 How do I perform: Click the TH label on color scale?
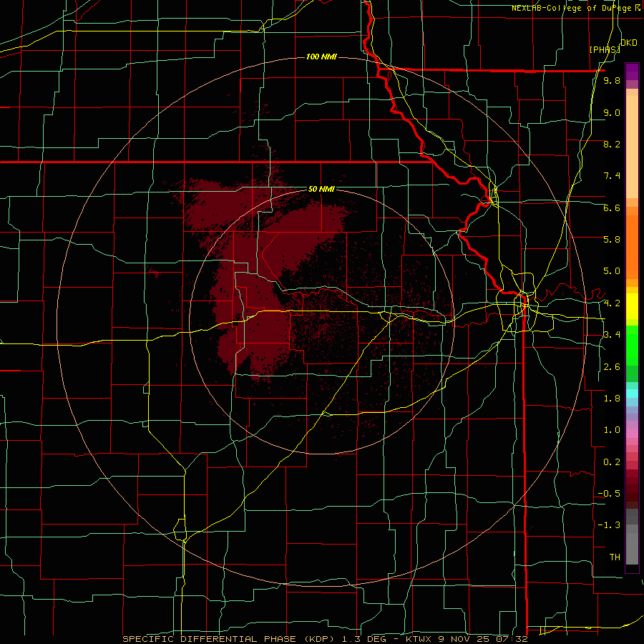(615, 557)
